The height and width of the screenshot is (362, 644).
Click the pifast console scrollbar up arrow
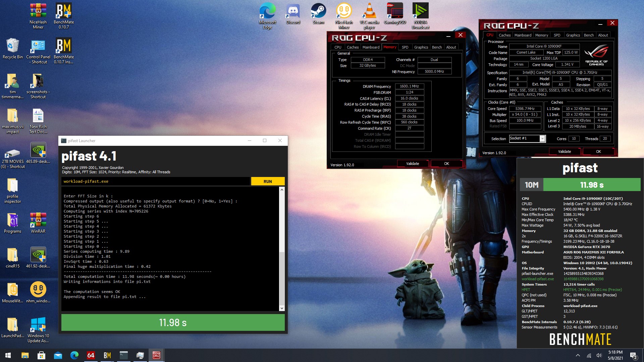(282, 190)
